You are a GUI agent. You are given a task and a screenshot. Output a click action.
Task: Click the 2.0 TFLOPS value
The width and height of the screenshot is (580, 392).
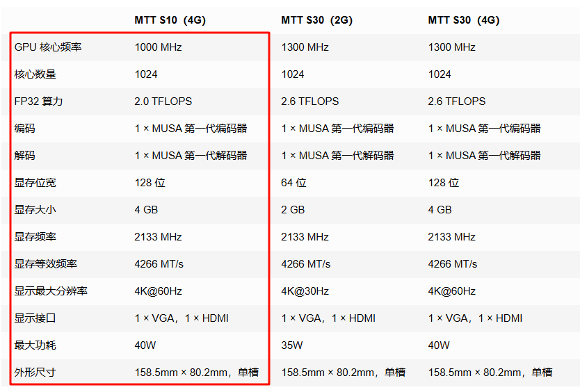click(x=163, y=101)
